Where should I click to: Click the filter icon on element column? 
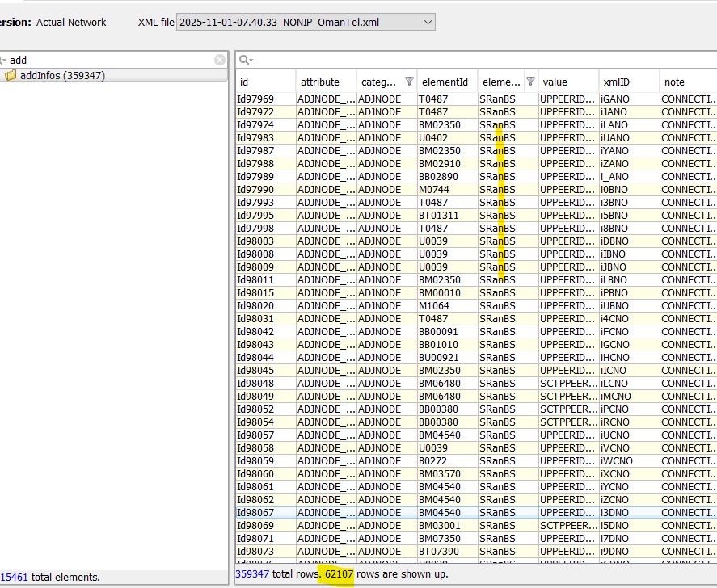[x=530, y=82]
